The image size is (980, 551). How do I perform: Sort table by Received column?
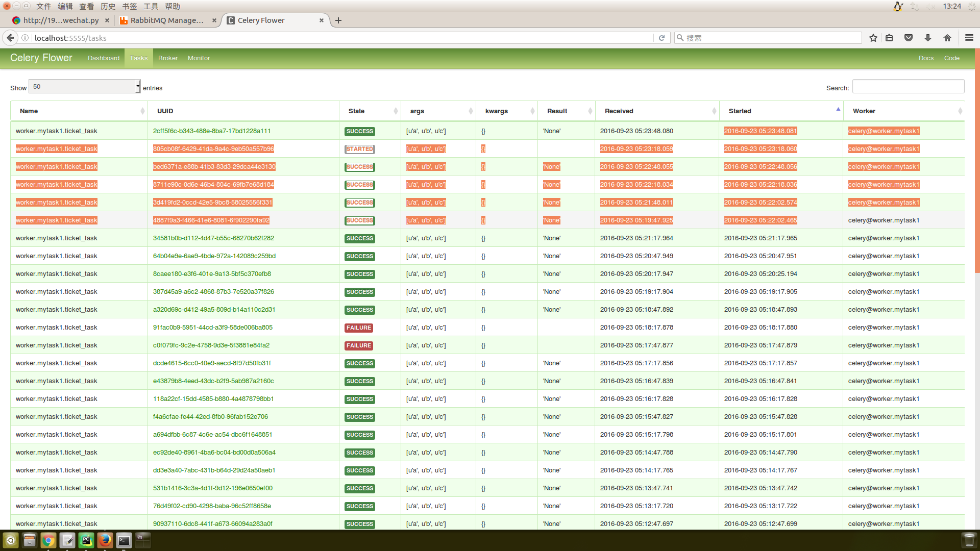(657, 111)
